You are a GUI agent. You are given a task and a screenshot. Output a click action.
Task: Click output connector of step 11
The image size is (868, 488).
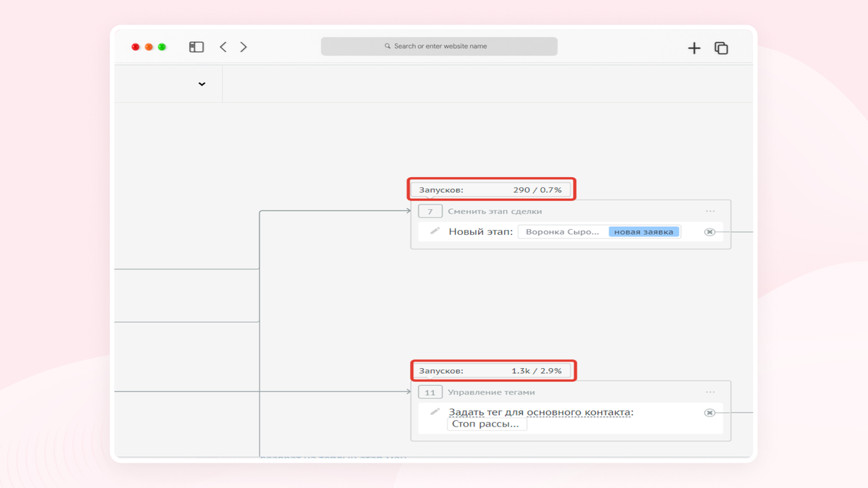coord(710,413)
